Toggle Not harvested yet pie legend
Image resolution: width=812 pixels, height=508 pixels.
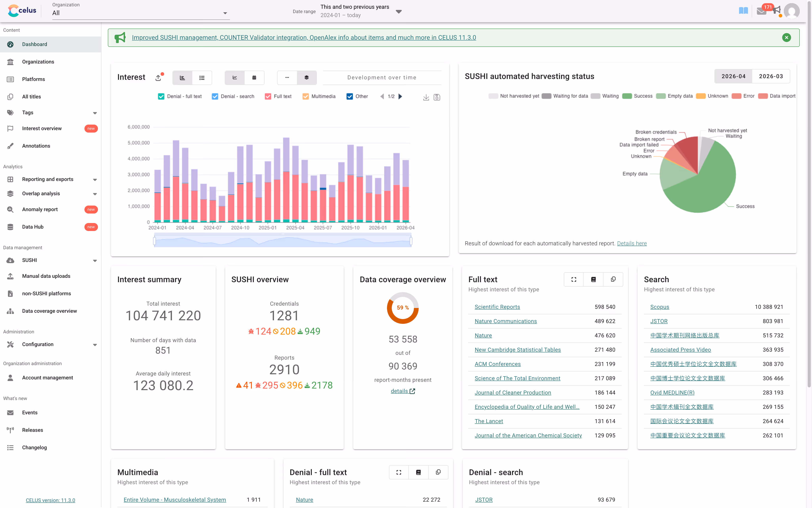click(514, 96)
